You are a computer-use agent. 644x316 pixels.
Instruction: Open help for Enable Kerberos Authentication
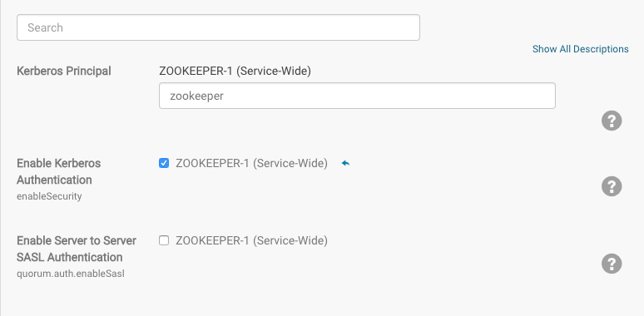[x=612, y=186]
